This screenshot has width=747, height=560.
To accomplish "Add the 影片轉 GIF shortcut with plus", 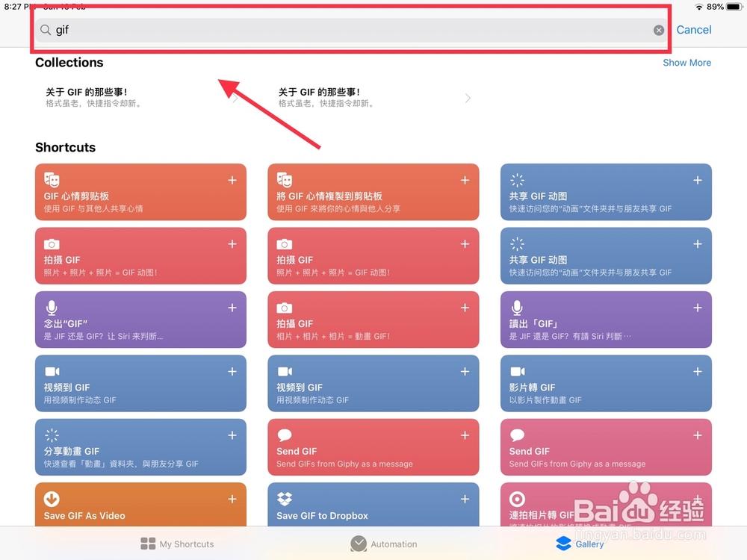I will (698, 371).
